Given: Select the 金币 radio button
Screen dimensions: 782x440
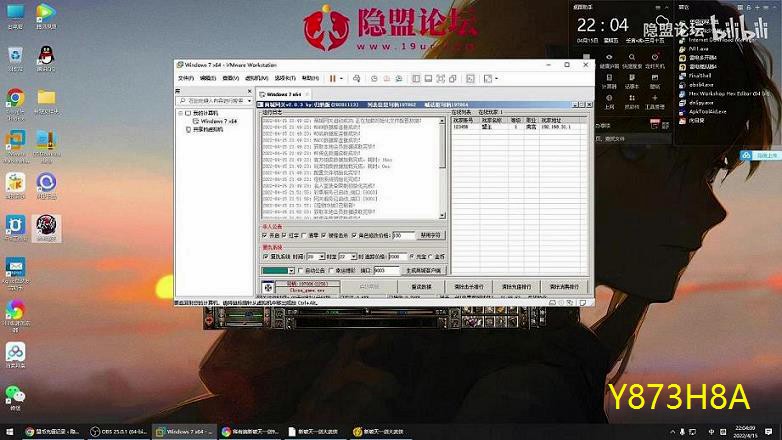Looking at the screenshot, I should pos(431,256).
